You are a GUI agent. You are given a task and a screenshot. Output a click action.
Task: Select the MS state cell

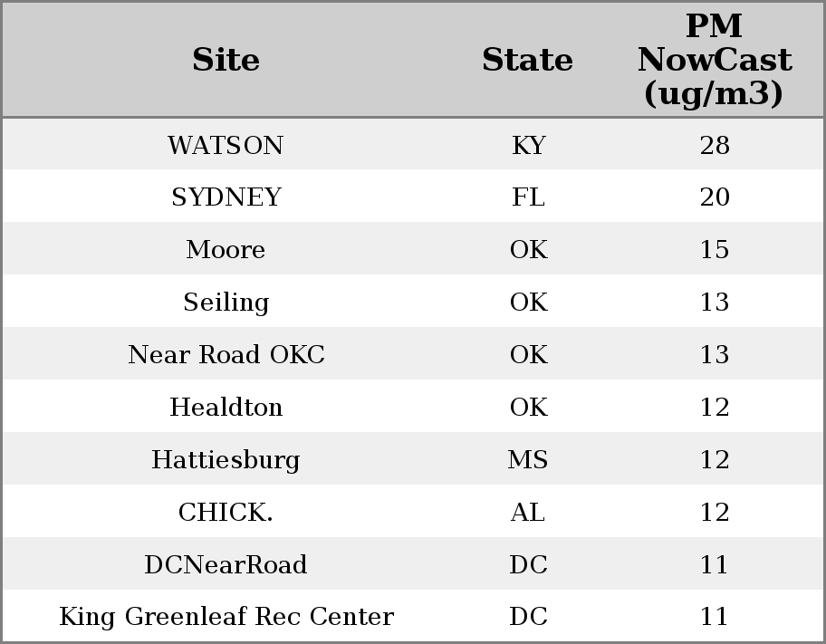click(x=528, y=460)
